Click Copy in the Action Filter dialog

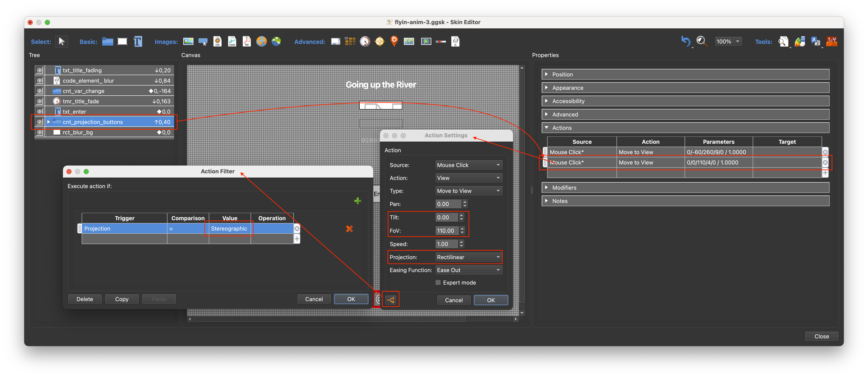click(x=122, y=299)
